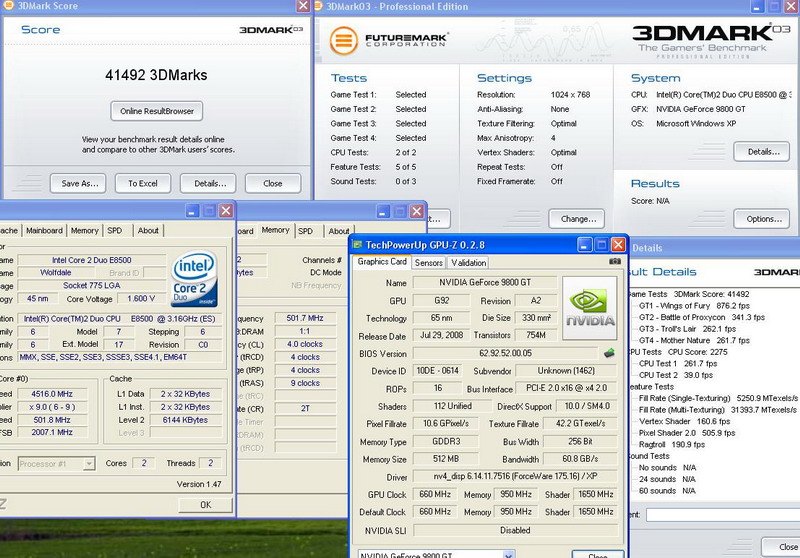Click the GPU-Z title bar icon
800x558 pixels.
click(x=357, y=245)
